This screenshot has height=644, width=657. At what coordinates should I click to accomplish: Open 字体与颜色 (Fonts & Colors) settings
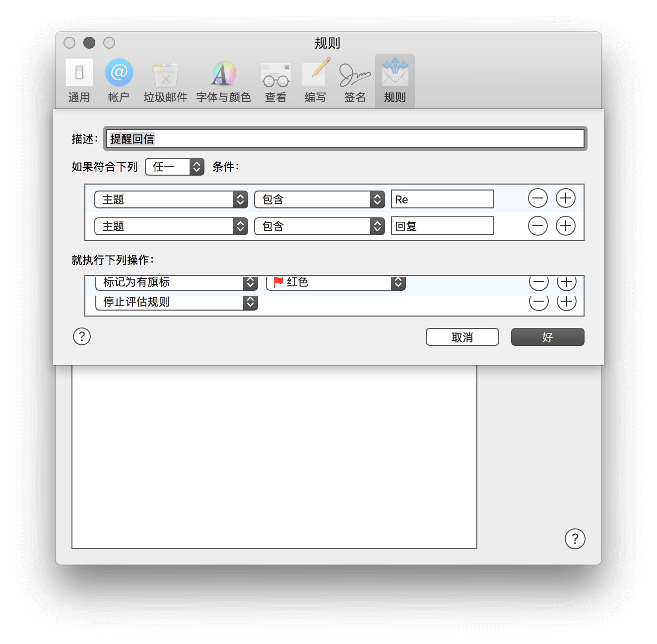223,79
